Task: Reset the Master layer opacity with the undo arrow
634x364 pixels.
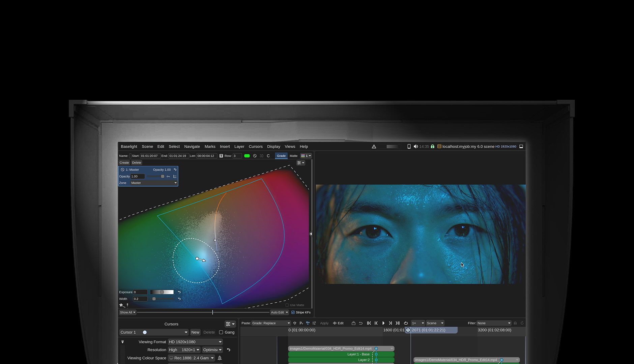Action: [x=175, y=170]
